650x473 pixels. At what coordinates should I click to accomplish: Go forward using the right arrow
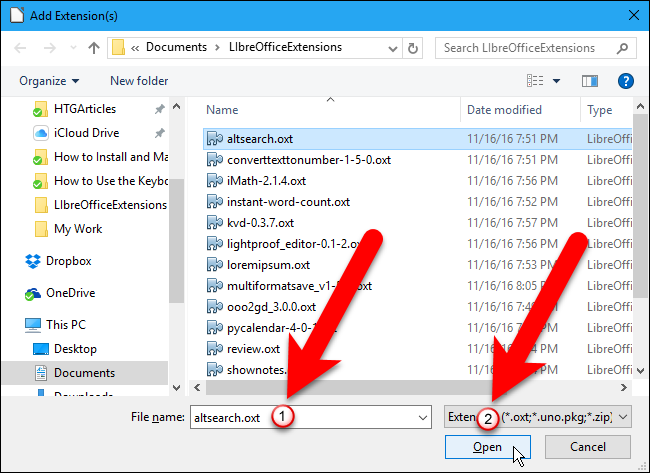50,48
